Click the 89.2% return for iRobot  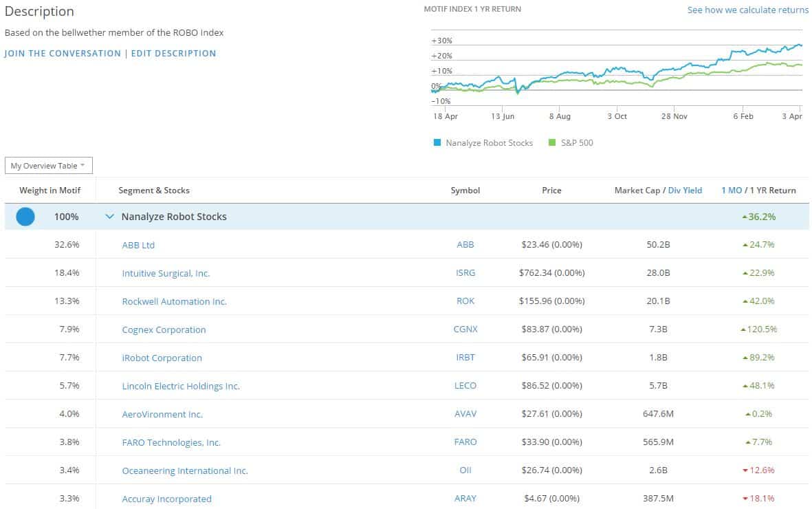759,358
